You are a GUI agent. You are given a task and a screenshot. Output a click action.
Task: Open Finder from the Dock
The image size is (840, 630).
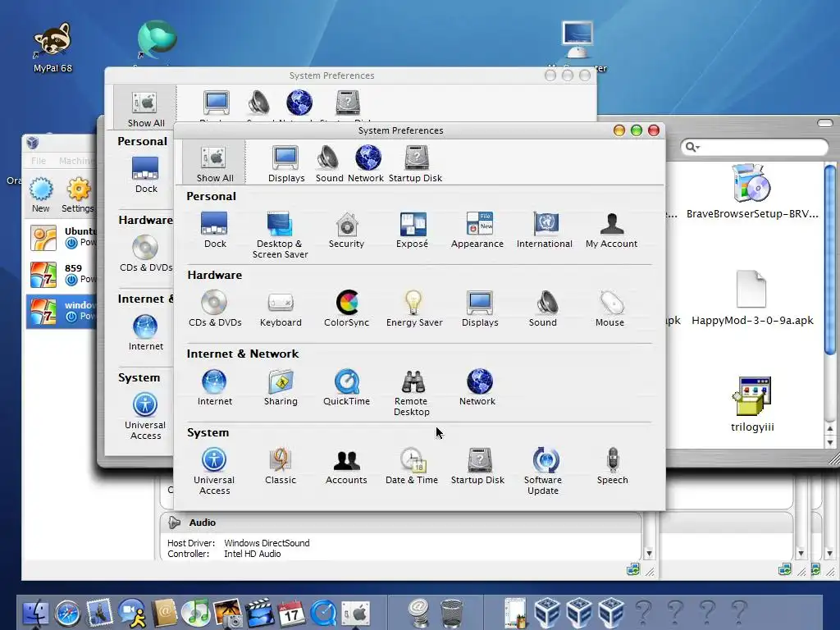click(35, 613)
